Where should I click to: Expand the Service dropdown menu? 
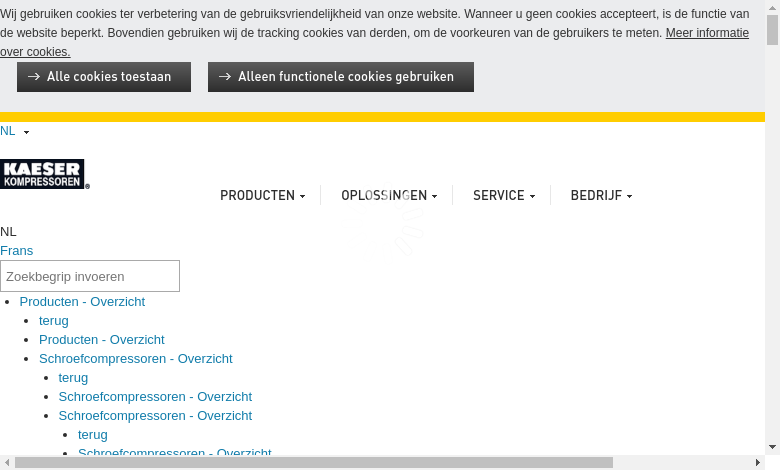(x=504, y=196)
